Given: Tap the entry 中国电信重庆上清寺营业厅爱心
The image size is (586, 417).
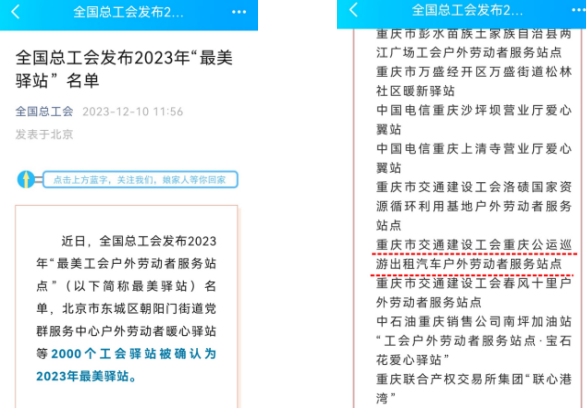Looking at the screenshot, I should tap(474, 149).
